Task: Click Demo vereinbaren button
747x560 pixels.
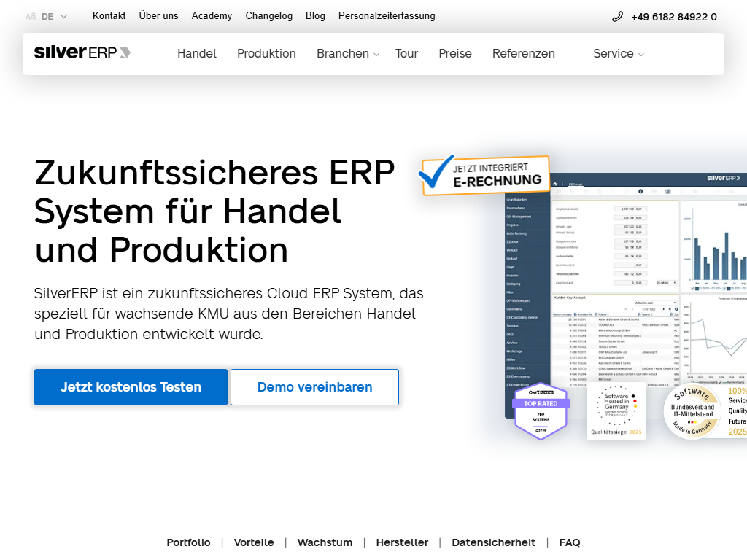Action: click(314, 387)
